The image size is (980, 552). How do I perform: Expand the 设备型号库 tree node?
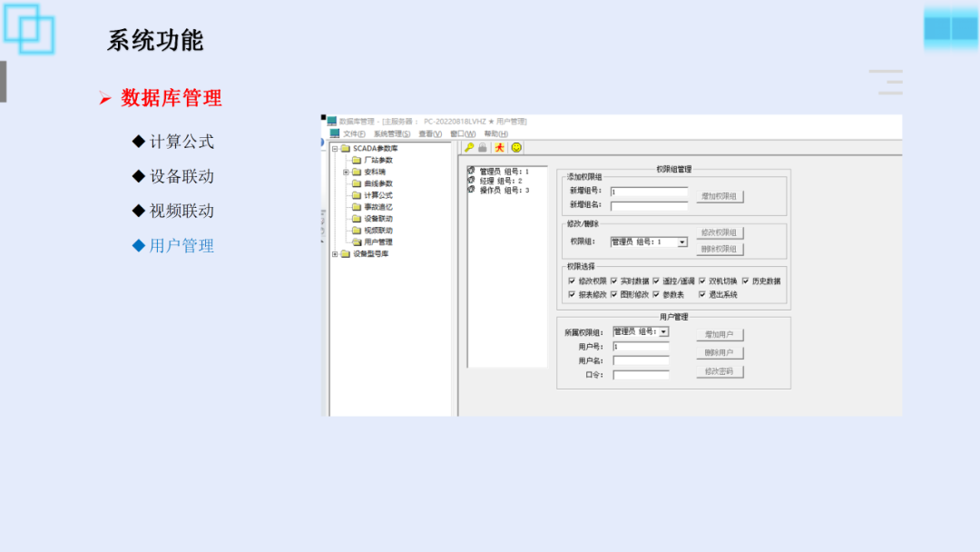335,254
